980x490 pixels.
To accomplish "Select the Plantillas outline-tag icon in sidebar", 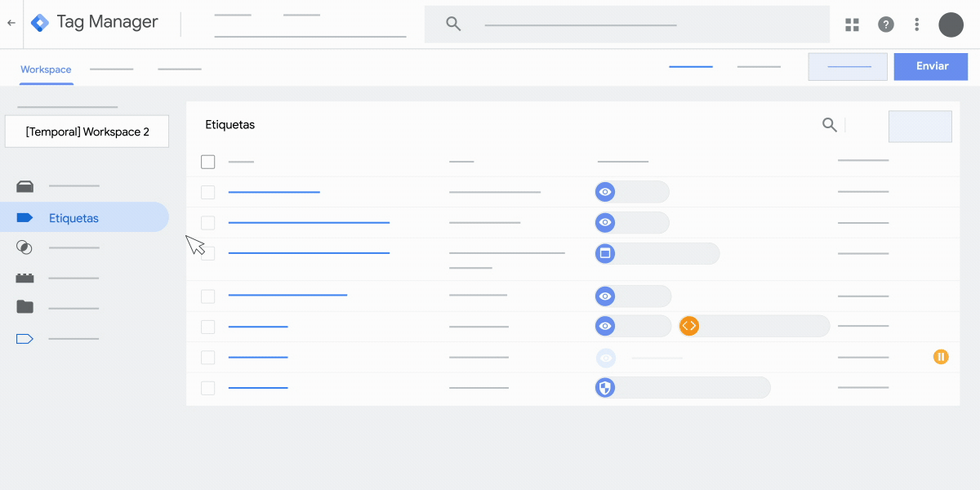I will (24, 338).
